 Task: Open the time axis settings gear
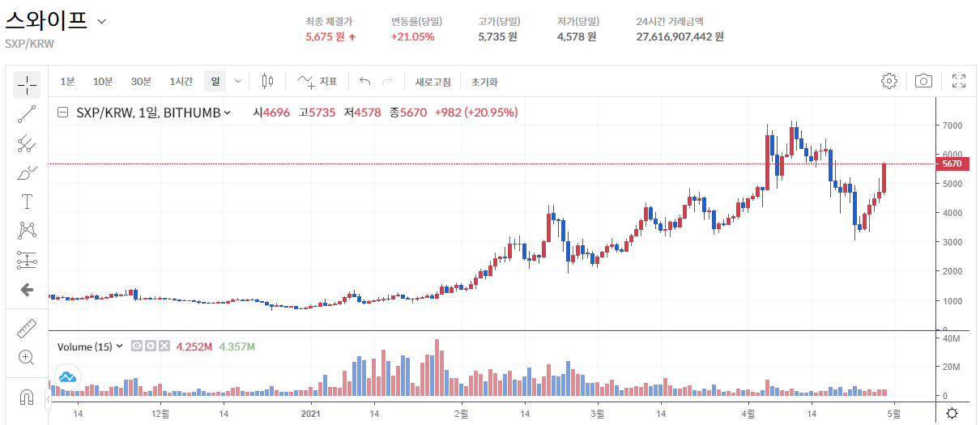pos(952,413)
